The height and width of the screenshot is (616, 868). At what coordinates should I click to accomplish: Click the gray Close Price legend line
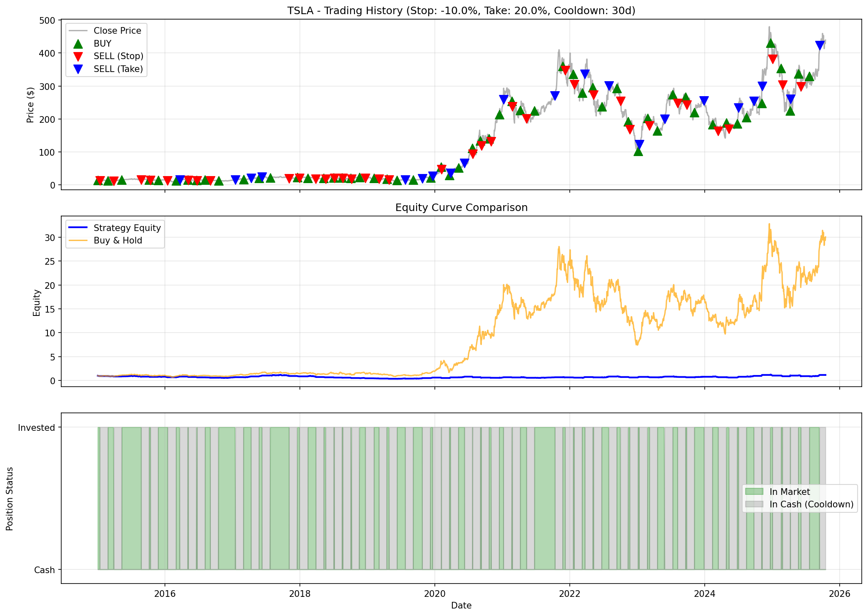pos(78,31)
